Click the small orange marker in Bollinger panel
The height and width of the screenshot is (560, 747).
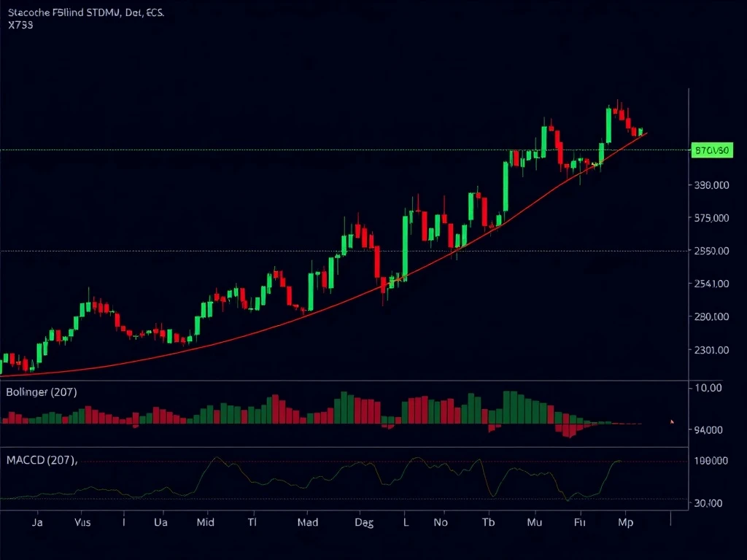point(672,421)
